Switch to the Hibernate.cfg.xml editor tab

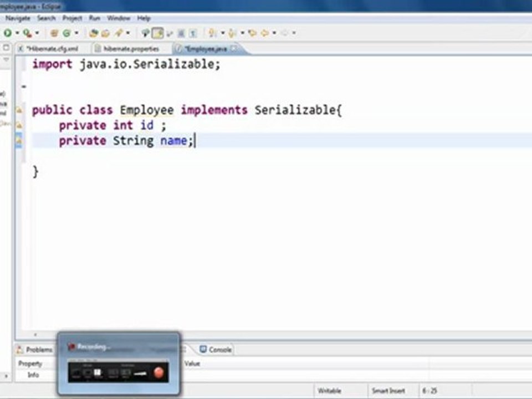tap(52, 49)
